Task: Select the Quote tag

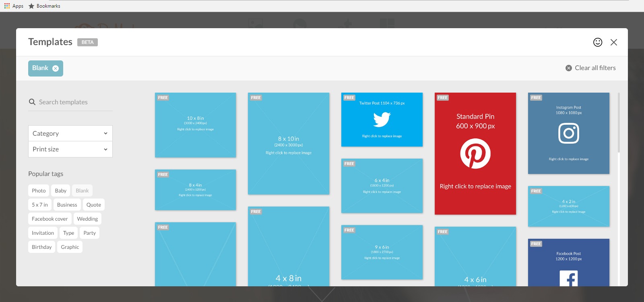Action: click(x=94, y=205)
